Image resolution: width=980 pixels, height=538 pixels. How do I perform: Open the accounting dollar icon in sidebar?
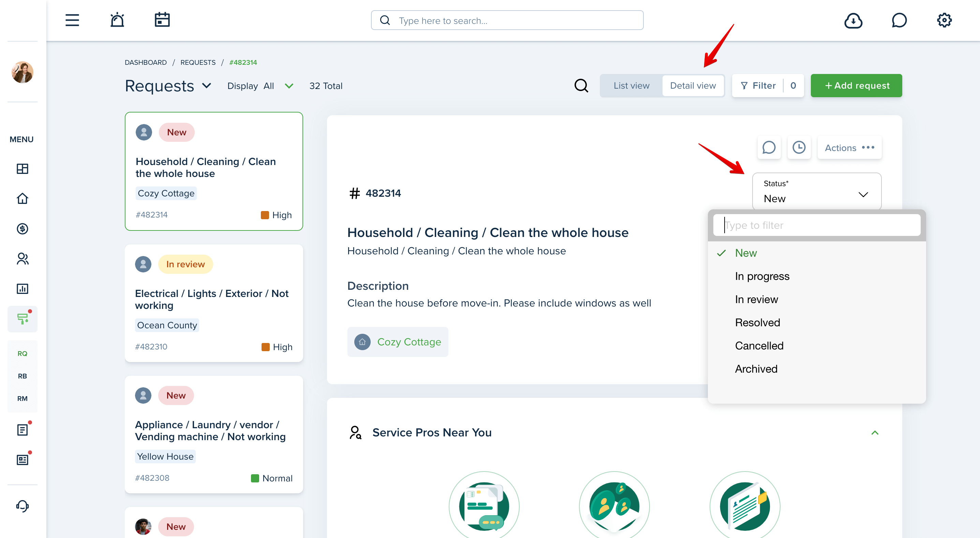pyautogui.click(x=23, y=229)
